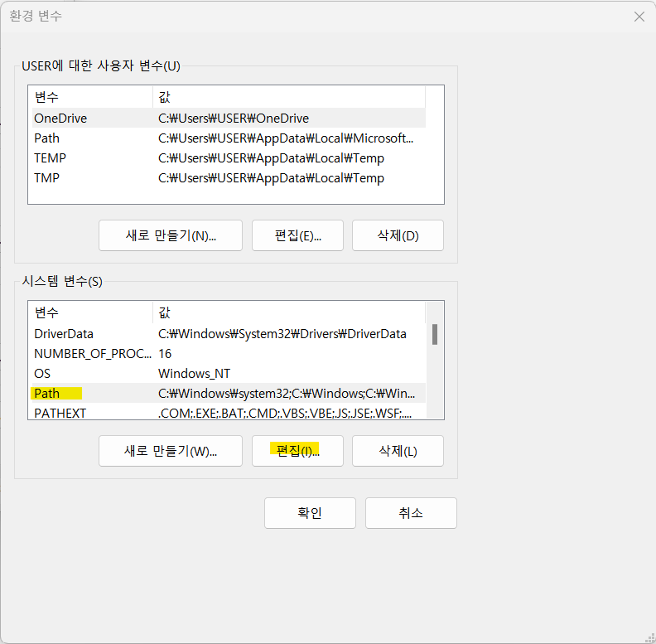Click the DriverData path value
This screenshot has width=656, height=644.
[x=282, y=334]
